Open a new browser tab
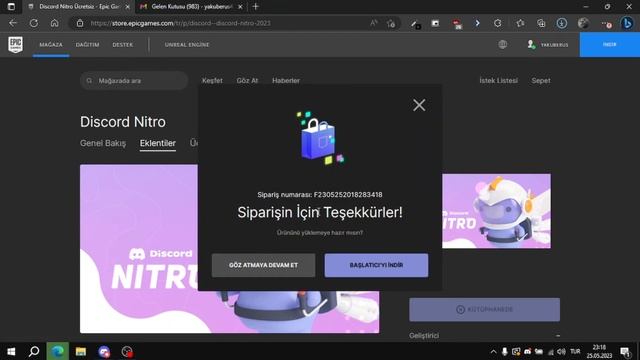 pos(256,7)
